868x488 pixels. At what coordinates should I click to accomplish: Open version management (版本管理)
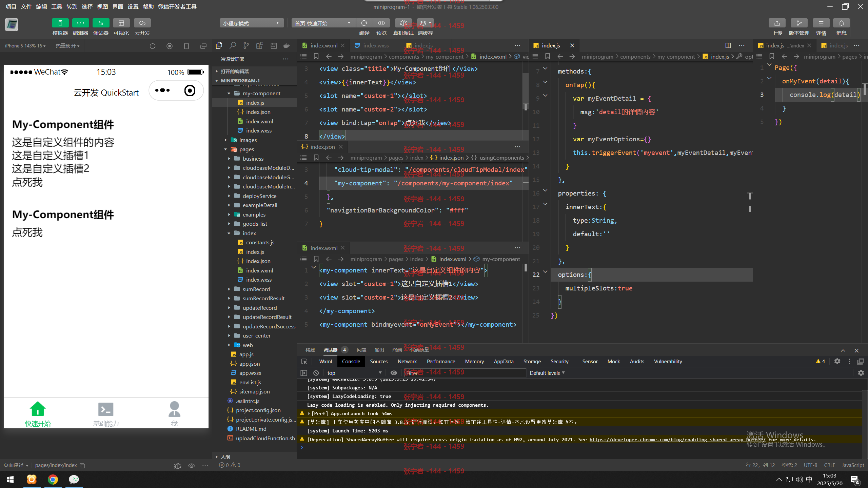tap(799, 23)
